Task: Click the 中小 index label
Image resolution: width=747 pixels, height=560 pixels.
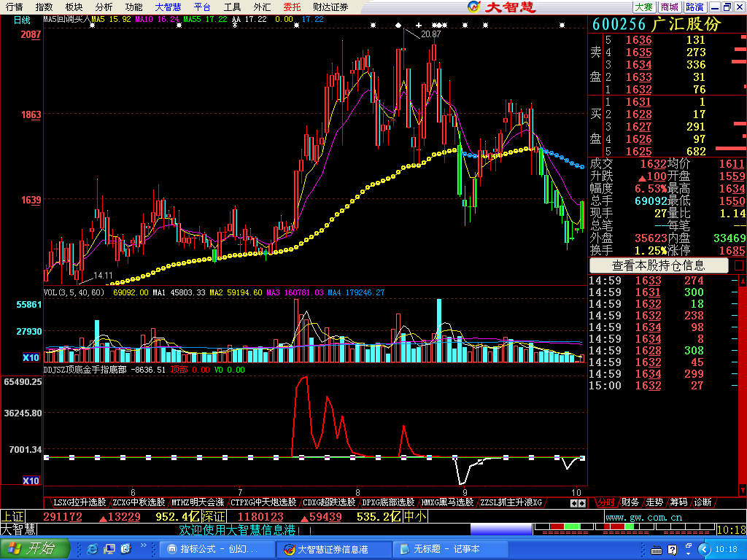Action: click(415, 517)
